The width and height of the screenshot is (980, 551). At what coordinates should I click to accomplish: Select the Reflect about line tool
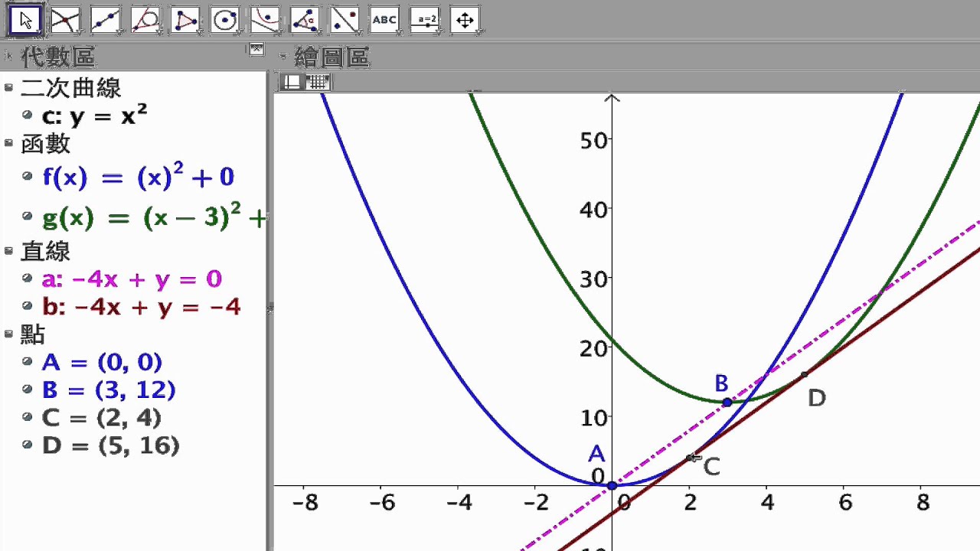(345, 20)
